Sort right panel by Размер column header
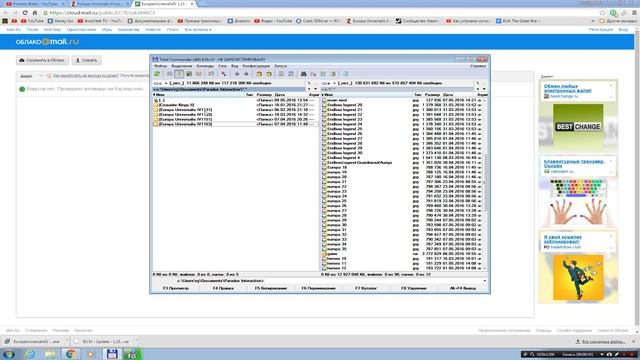640x360 pixels. coord(432,95)
